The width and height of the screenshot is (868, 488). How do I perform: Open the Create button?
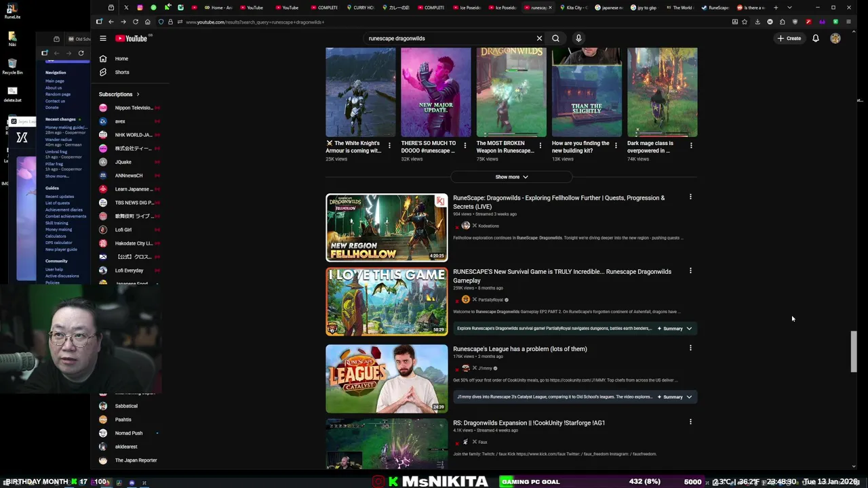pyautogui.click(x=789, y=39)
